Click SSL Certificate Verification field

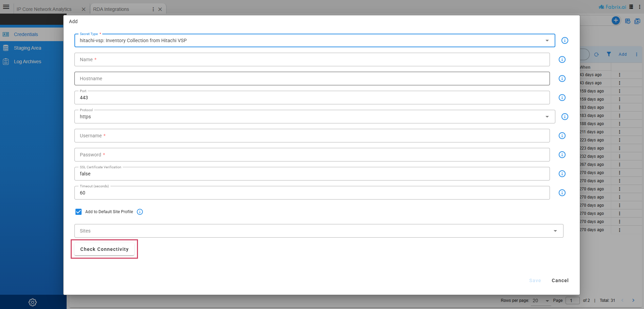[312, 174]
